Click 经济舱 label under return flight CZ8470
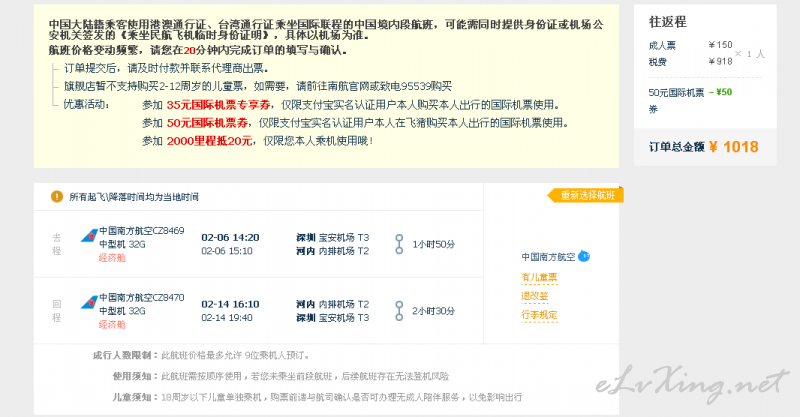This screenshot has height=417, width=800. (x=112, y=324)
